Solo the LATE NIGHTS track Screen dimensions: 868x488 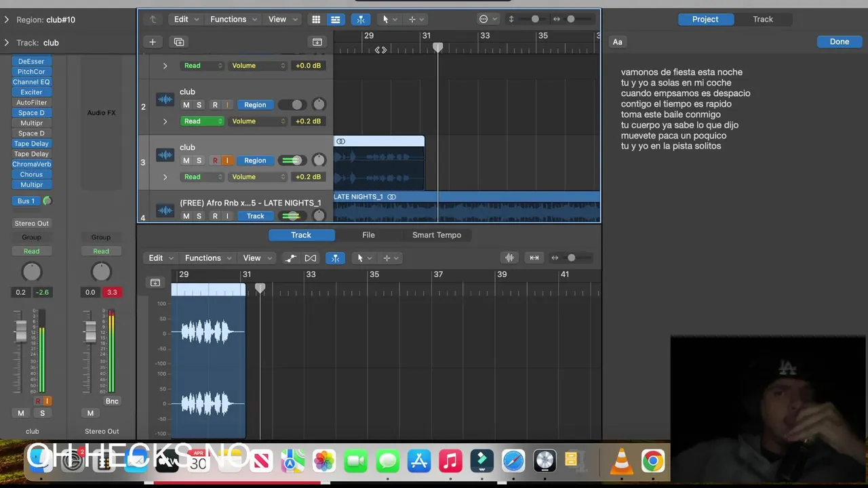tap(199, 216)
